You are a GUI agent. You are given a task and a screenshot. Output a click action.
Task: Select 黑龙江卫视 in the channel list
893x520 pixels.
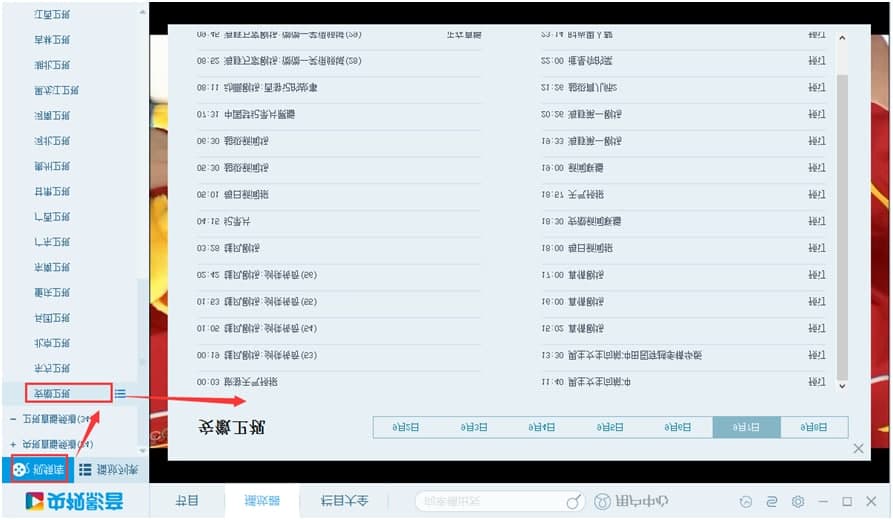(52, 91)
